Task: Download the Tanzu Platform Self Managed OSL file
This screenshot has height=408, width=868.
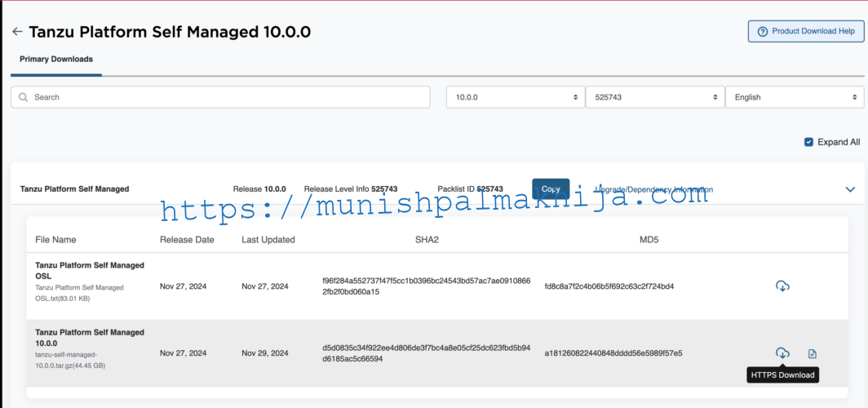Action: (x=782, y=286)
